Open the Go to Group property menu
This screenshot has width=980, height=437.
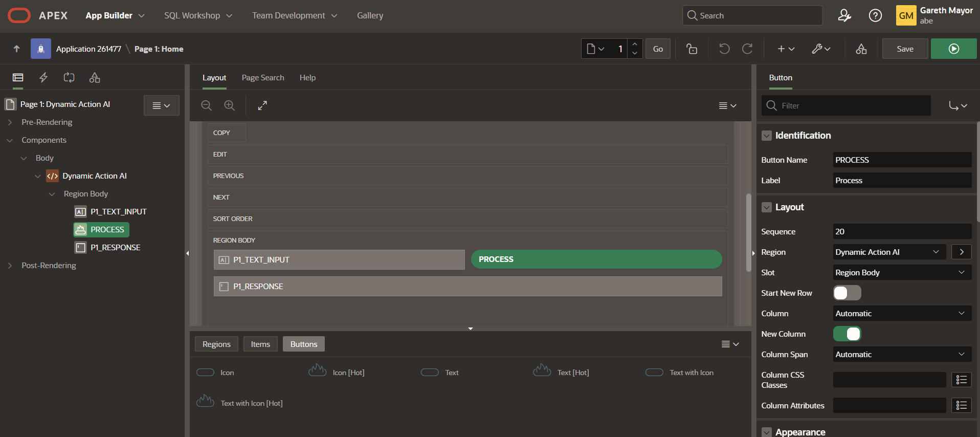click(x=959, y=105)
